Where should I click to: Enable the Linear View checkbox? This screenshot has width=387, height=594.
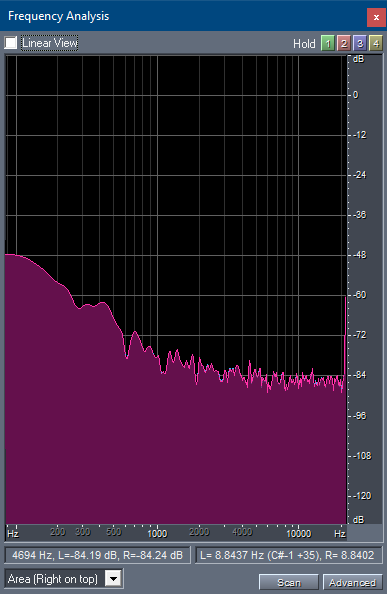click(11, 43)
